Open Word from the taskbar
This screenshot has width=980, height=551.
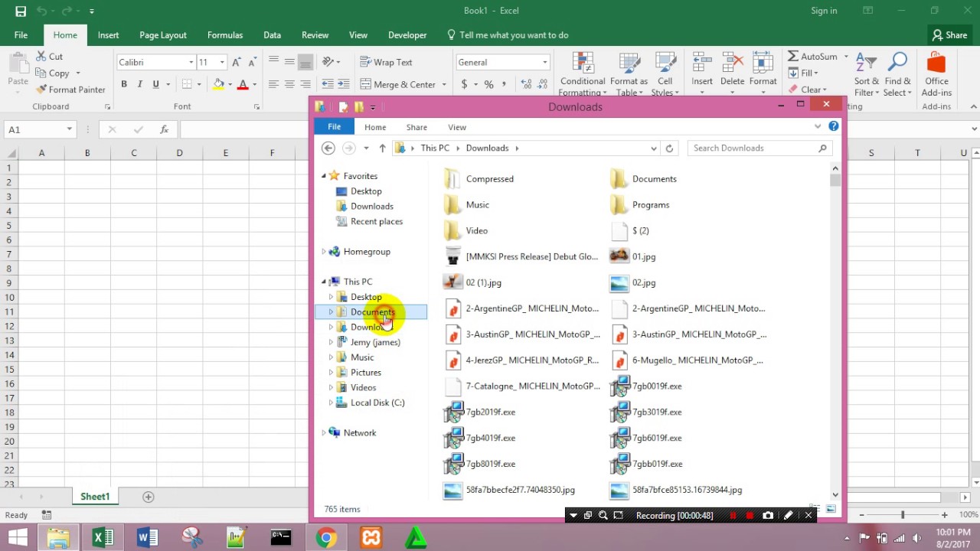click(x=147, y=538)
